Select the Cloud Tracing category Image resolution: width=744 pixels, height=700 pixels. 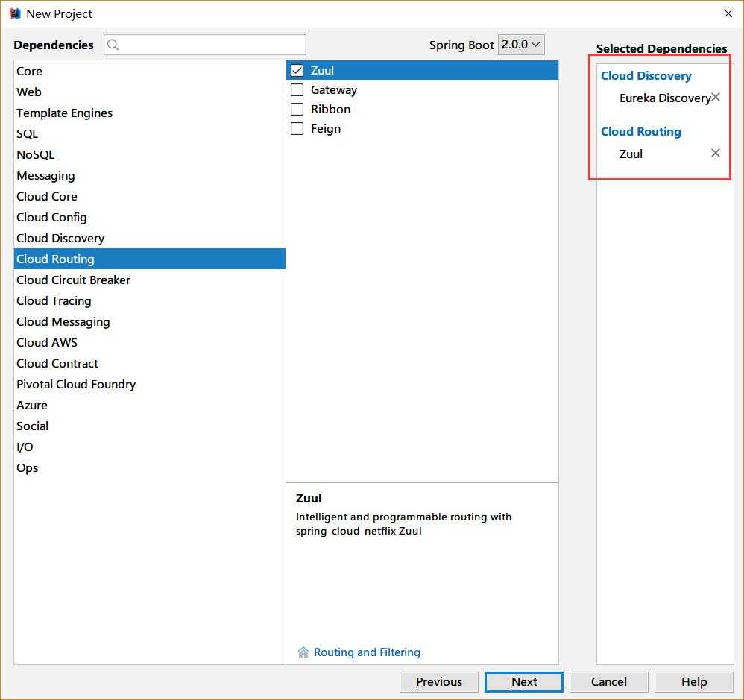tap(149, 301)
